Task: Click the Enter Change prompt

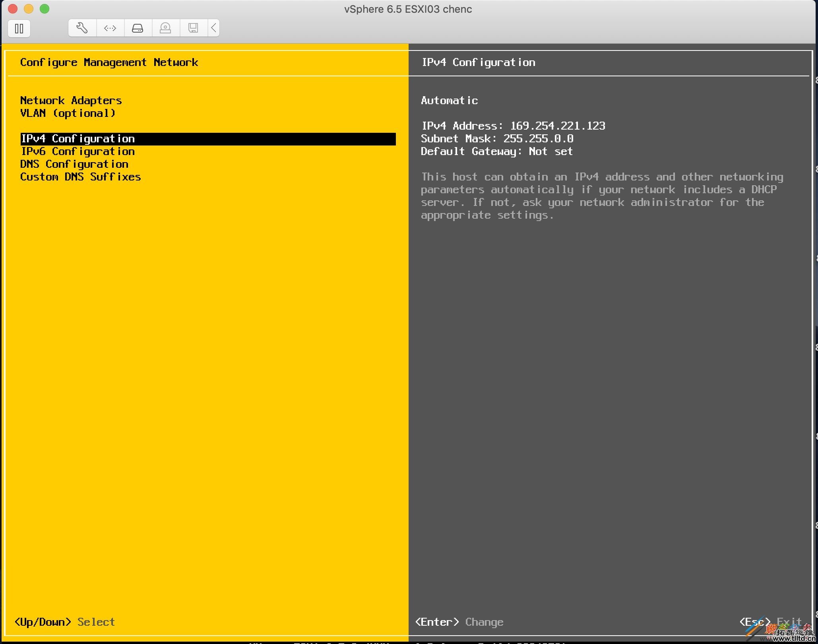Action: click(x=459, y=622)
